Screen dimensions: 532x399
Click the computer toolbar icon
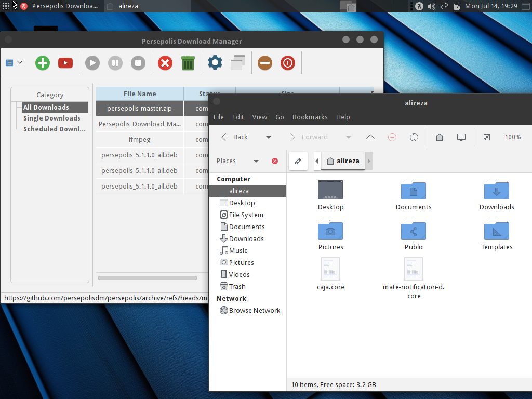(x=461, y=137)
